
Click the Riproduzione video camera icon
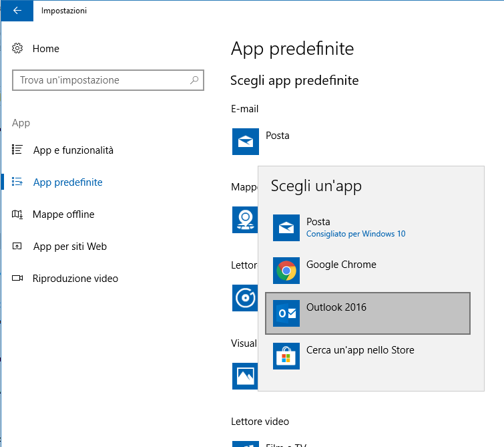18,279
